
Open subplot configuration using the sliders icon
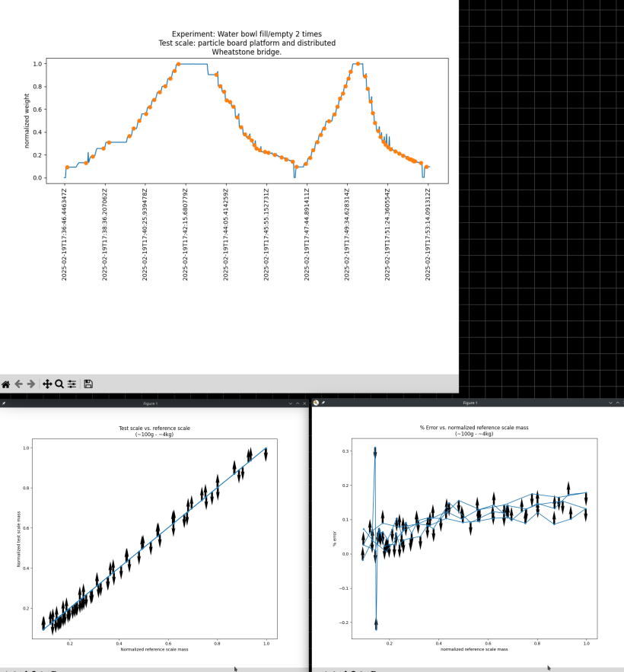tap(72, 384)
